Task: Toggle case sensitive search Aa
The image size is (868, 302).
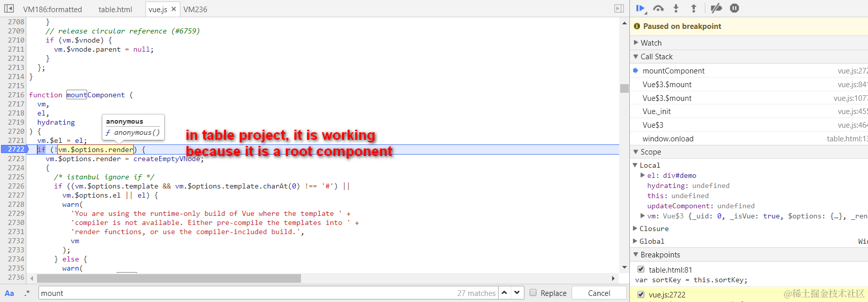Action: [9, 293]
